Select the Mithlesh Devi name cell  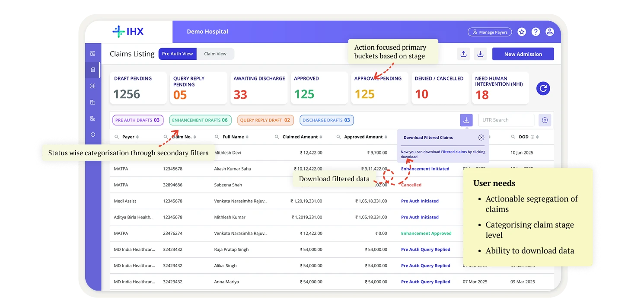click(x=227, y=153)
